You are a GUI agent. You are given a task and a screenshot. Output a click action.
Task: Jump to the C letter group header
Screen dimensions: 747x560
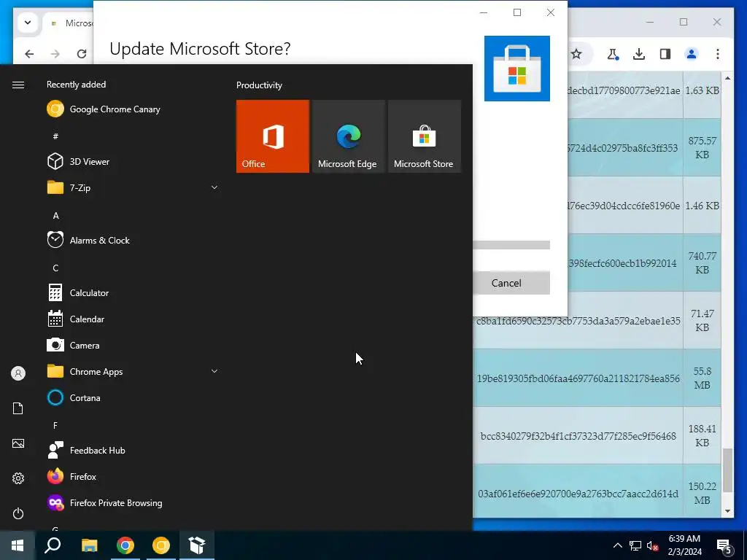[x=55, y=268]
